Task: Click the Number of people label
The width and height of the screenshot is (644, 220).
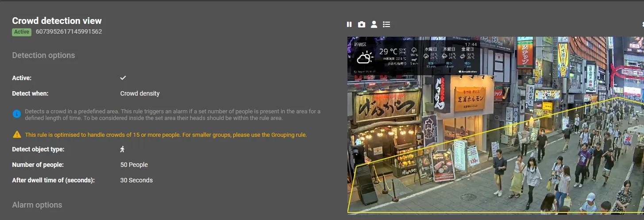Action: click(x=38, y=165)
